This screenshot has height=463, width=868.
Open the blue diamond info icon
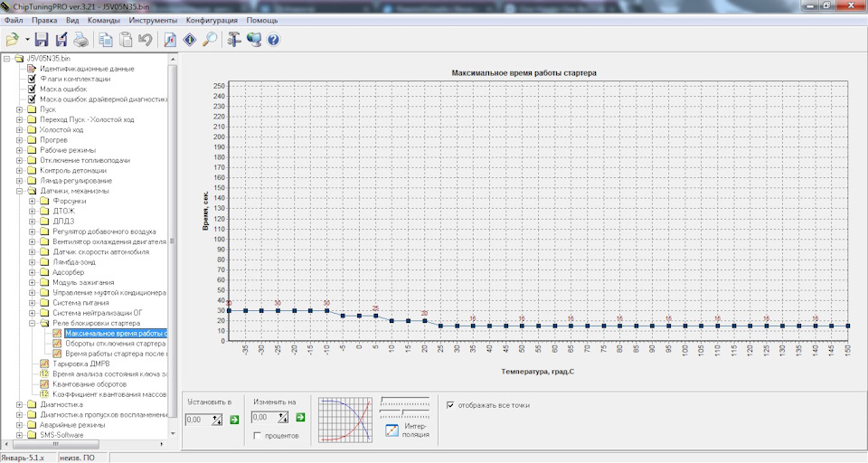tap(190, 40)
